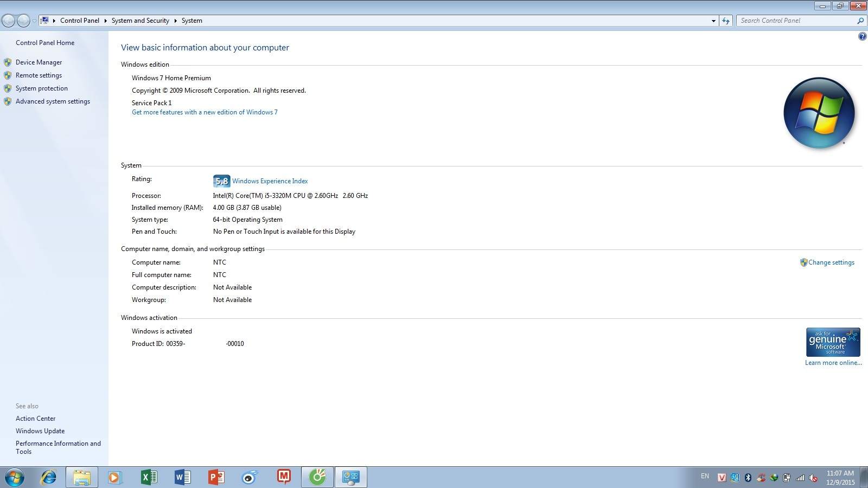The image size is (868, 488).
Task: Launch Word from the taskbar
Action: pos(182,477)
